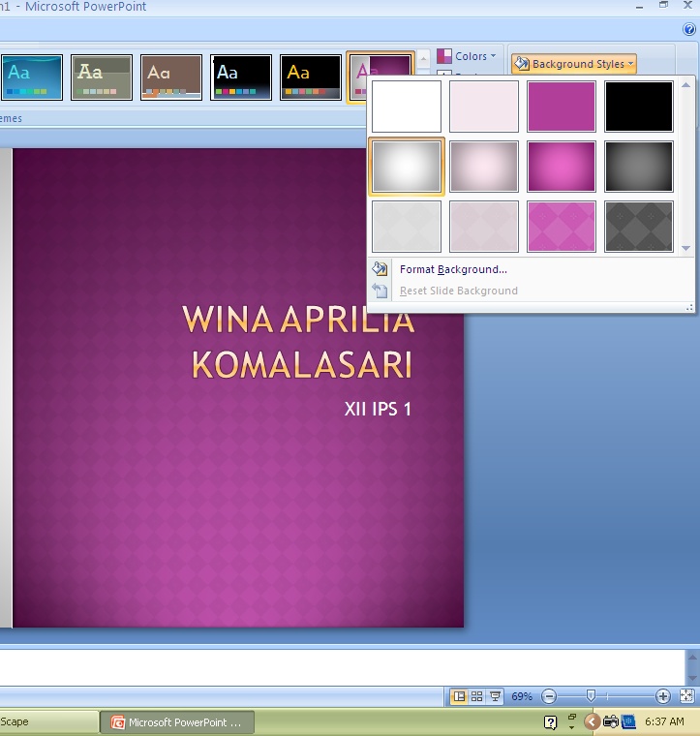Open the Colors dropdown
700x736 pixels.
[x=467, y=56]
